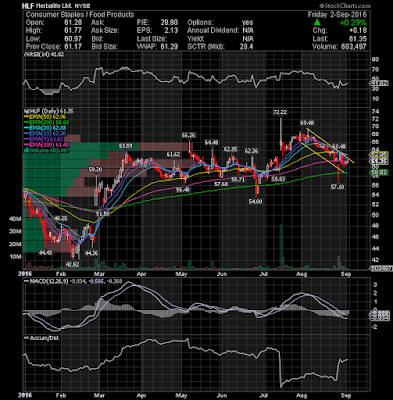Click the Options value yes

248,23
